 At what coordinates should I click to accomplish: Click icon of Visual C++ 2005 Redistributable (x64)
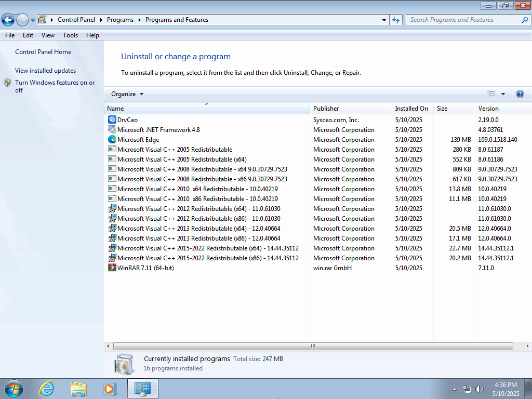(x=112, y=159)
